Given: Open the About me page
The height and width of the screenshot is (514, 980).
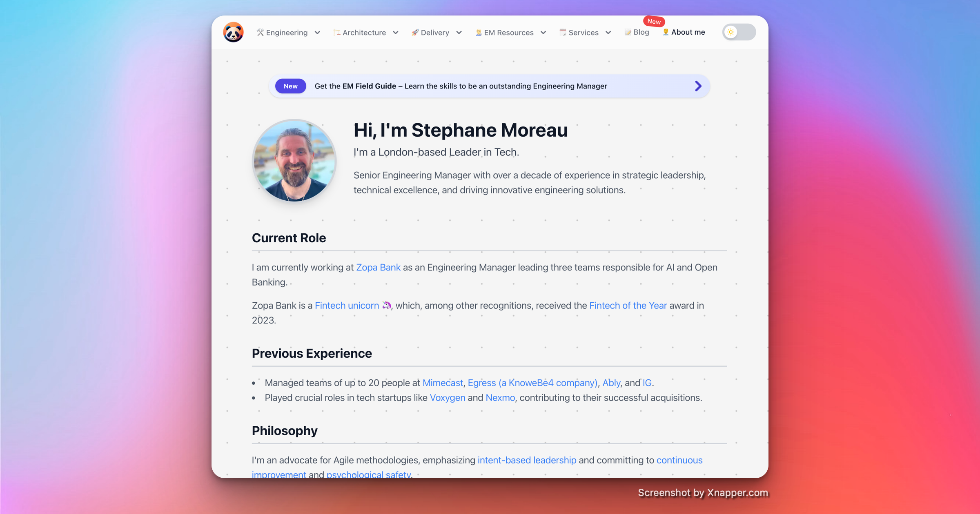Looking at the screenshot, I should pyautogui.click(x=684, y=32).
